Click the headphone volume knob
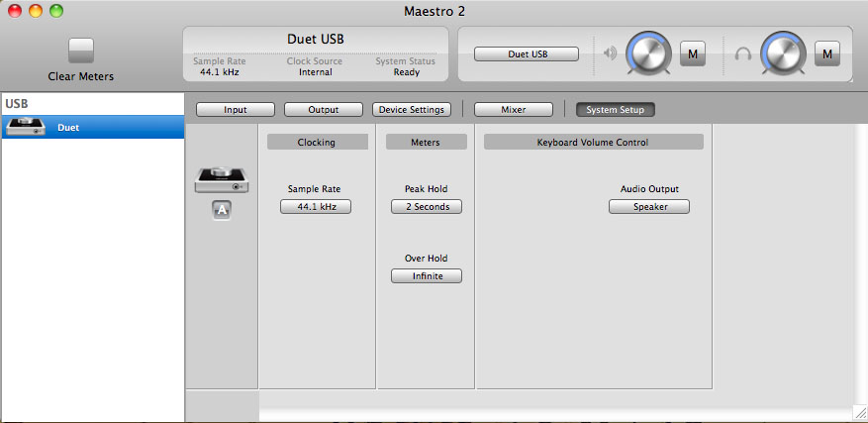Screen dimensions: 868x423 pos(783,53)
